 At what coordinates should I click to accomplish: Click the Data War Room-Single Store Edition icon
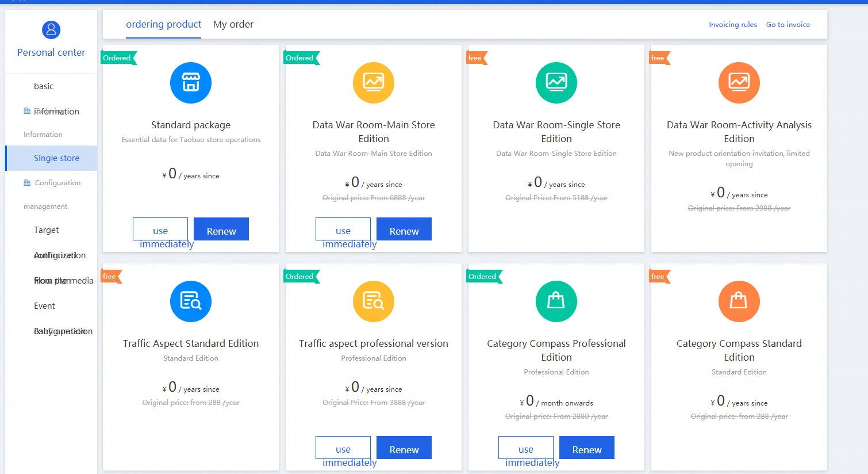tap(556, 83)
